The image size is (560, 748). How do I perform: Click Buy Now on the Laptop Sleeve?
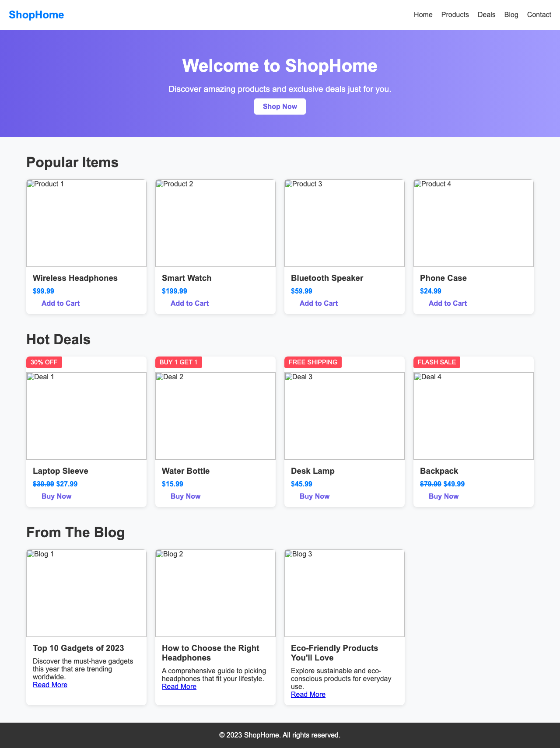[x=56, y=496]
